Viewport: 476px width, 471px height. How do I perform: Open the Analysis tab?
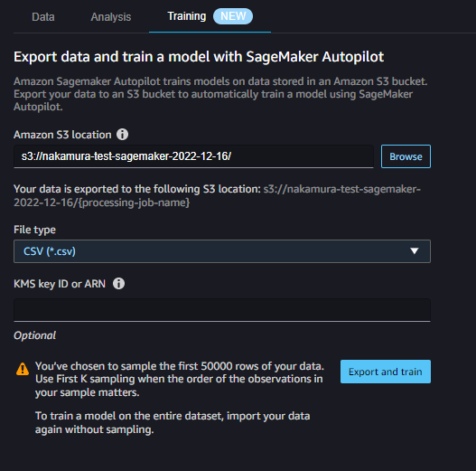click(111, 16)
